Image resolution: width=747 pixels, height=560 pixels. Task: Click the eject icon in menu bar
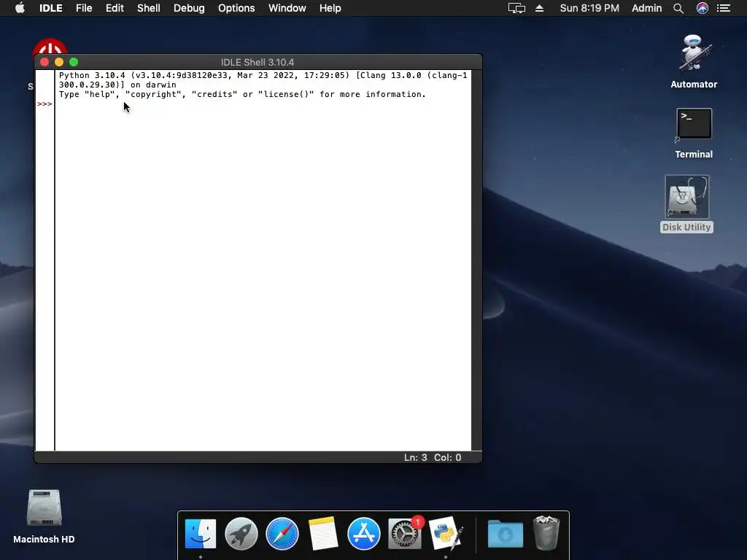539,8
